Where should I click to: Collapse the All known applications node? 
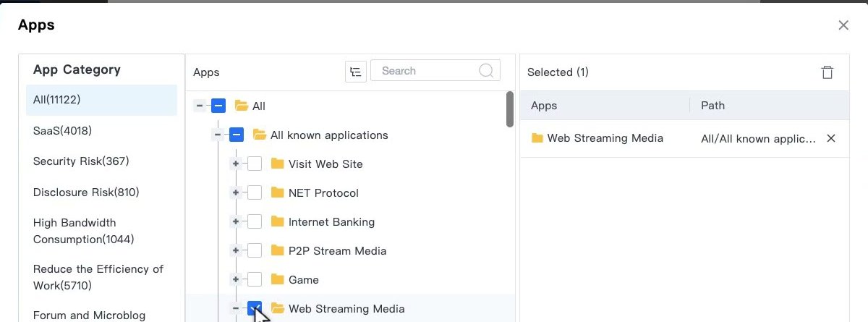(218, 135)
